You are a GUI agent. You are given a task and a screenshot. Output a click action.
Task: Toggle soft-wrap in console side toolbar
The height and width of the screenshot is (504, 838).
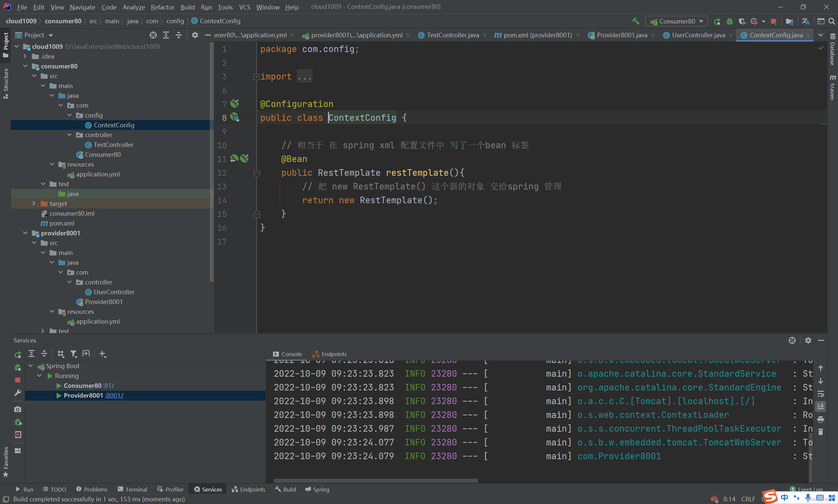pos(820,394)
